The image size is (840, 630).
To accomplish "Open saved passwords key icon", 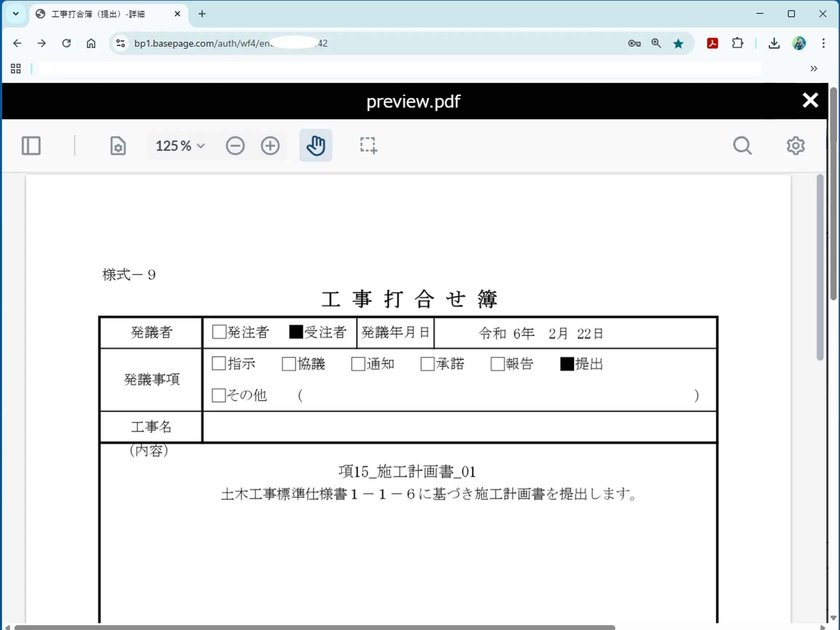I will click(634, 43).
